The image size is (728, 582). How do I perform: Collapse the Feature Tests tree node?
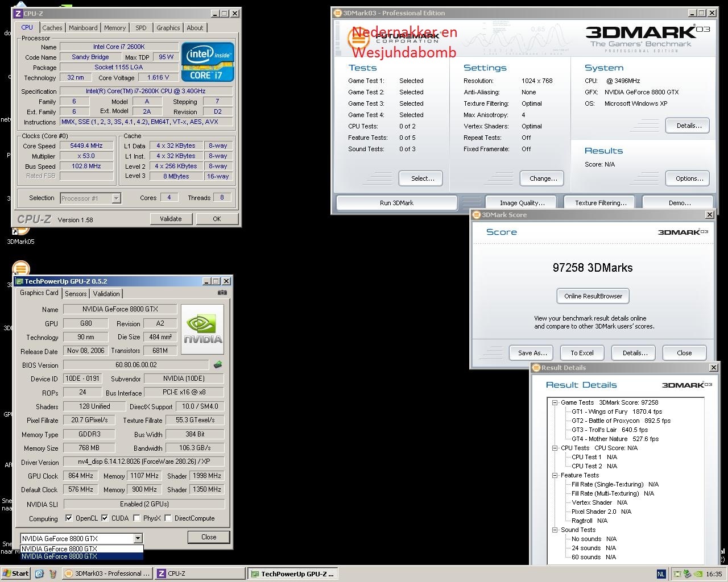pos(555,475)
